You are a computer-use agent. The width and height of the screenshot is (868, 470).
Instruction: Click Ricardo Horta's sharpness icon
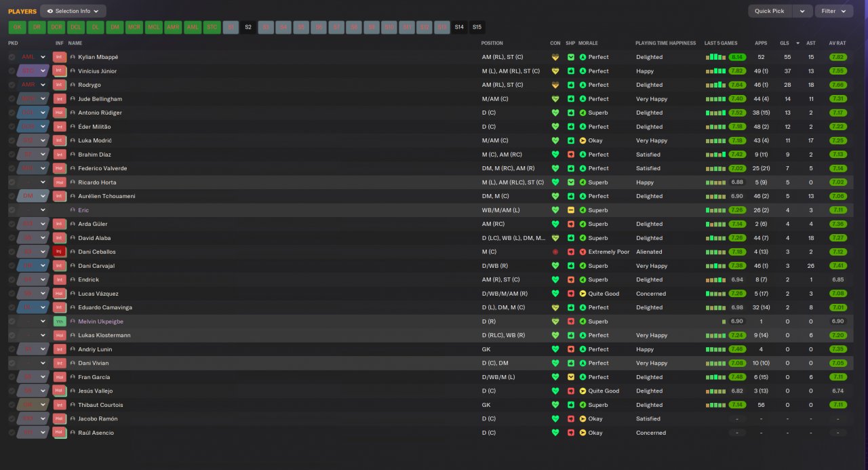(x=571, y=182)
